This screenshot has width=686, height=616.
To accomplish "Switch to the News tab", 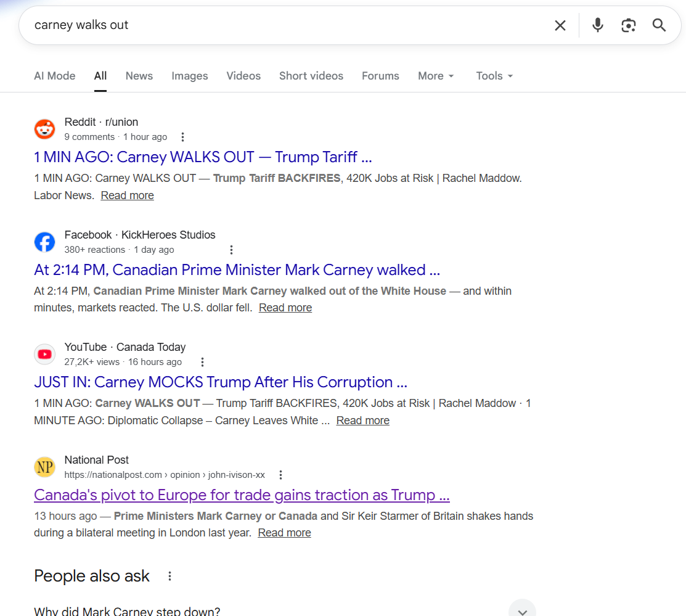I will [139, 76].
